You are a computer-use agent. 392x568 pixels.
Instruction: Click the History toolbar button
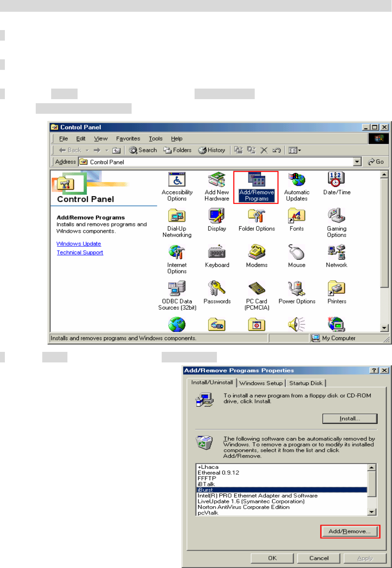[212, 150]
